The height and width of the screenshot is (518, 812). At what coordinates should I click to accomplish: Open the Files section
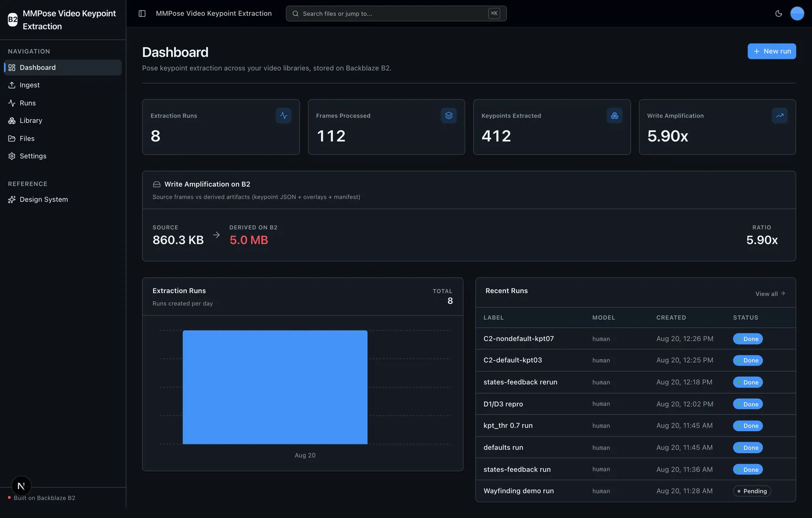point(63,139)
